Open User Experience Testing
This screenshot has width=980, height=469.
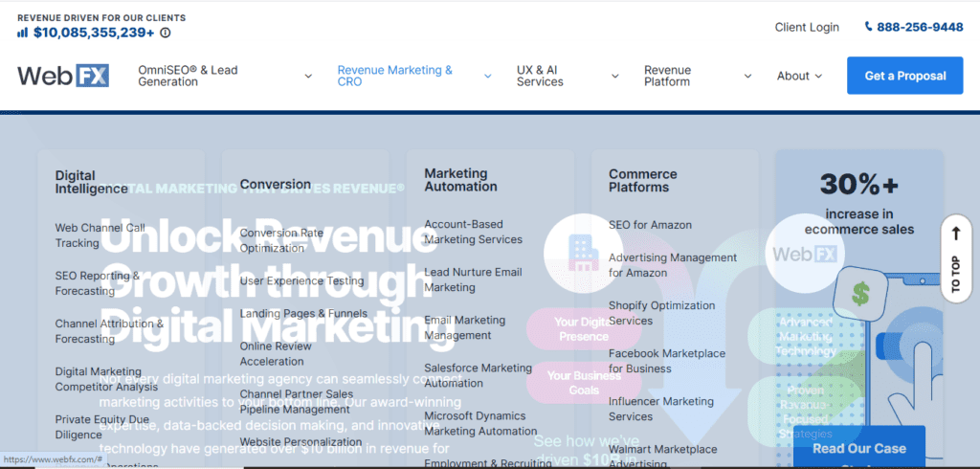pyautogui.click(x=301, y=280)
